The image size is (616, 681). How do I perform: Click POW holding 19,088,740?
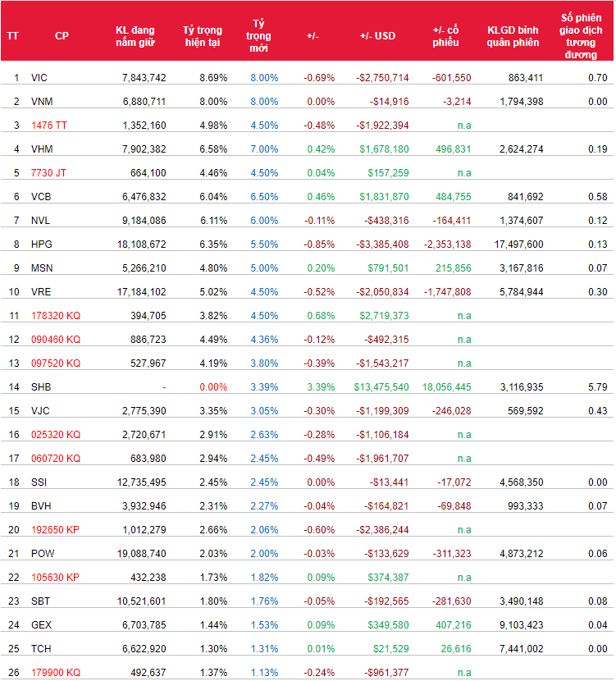[142, 554]
